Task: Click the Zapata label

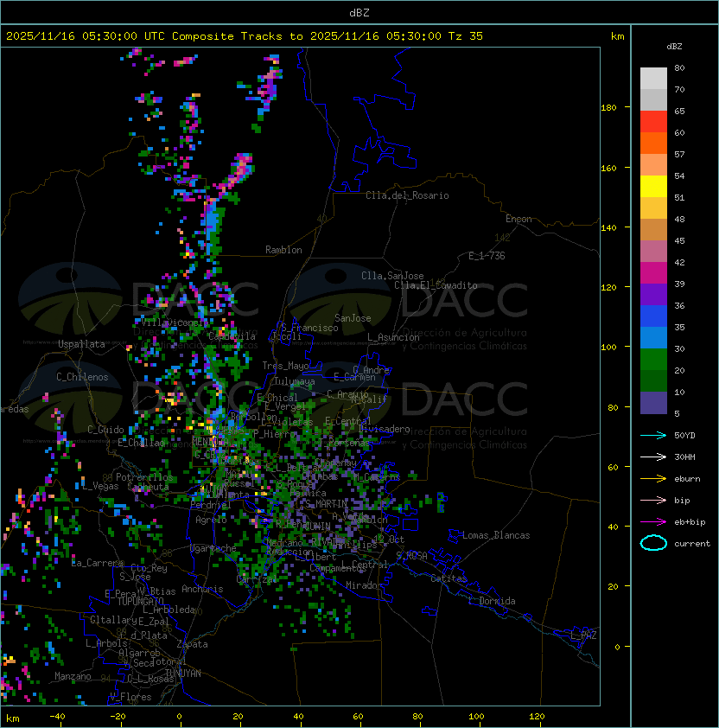Action: 192,644
